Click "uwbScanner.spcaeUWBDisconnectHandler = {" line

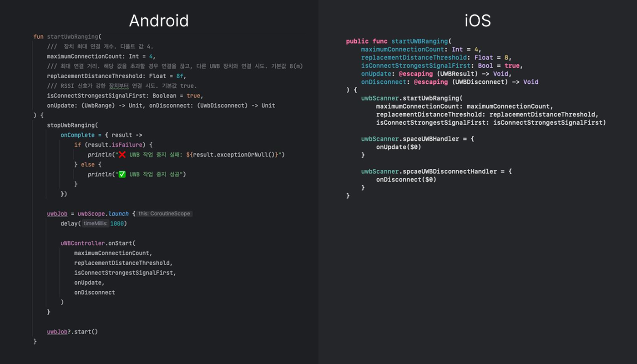(436, 172)
